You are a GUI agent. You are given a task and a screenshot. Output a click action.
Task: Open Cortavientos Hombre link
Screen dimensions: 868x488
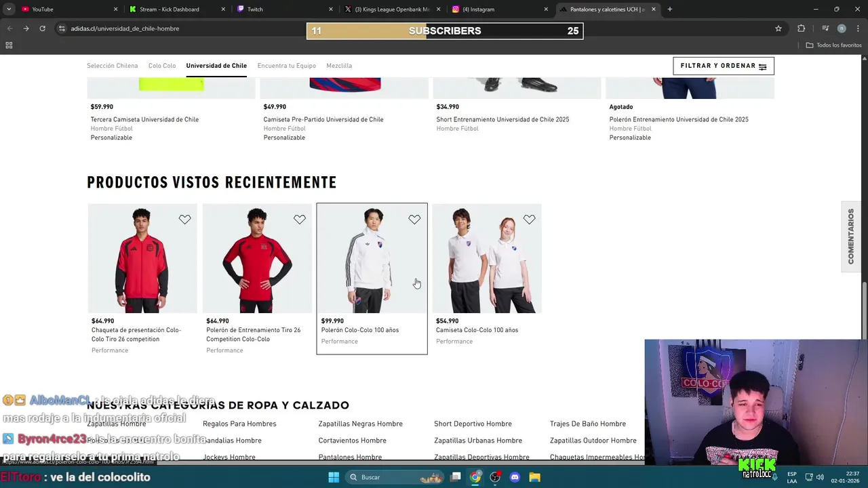point(352,441)
